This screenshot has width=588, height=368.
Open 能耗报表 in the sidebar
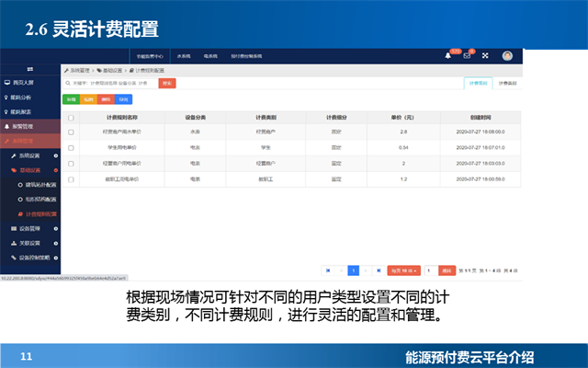coord(20,112)
